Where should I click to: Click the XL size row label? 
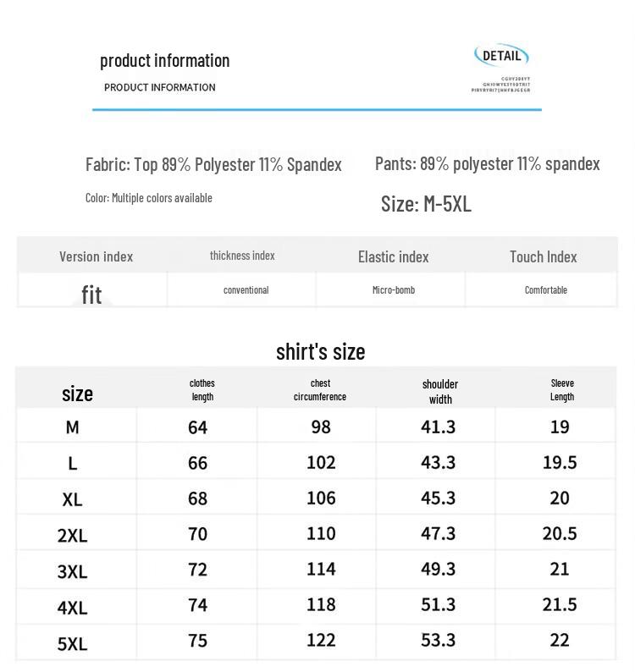(x=72, y=499)
